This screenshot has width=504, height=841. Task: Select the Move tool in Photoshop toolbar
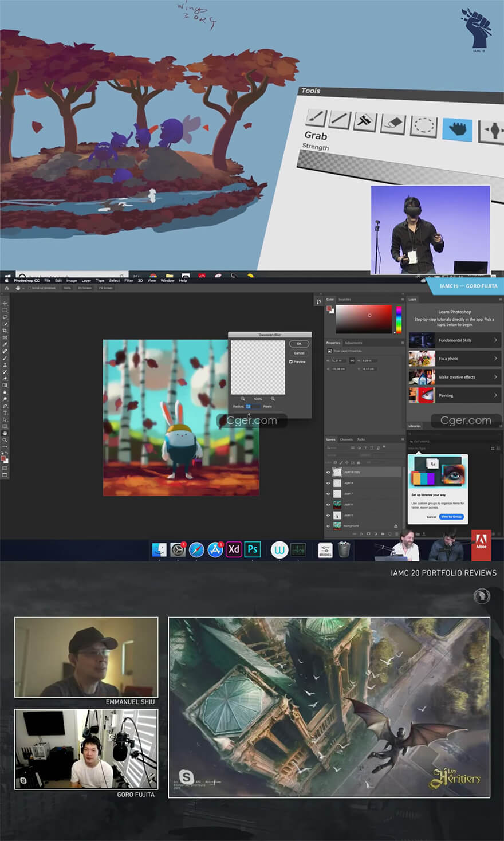tap(5, 303)
